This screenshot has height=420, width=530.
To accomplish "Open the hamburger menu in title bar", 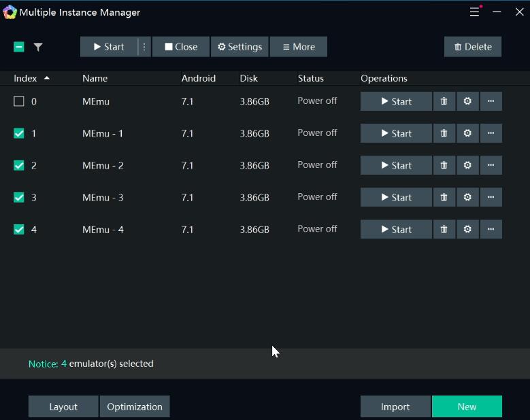I will (x=474, y=12).
